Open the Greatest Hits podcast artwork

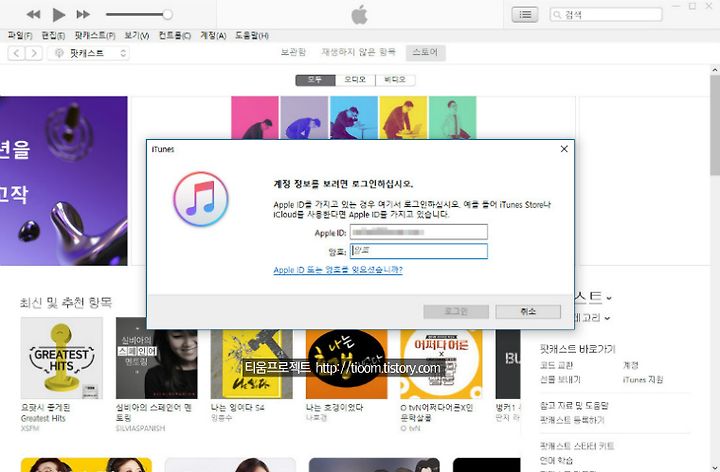click(x=62, y=358)
